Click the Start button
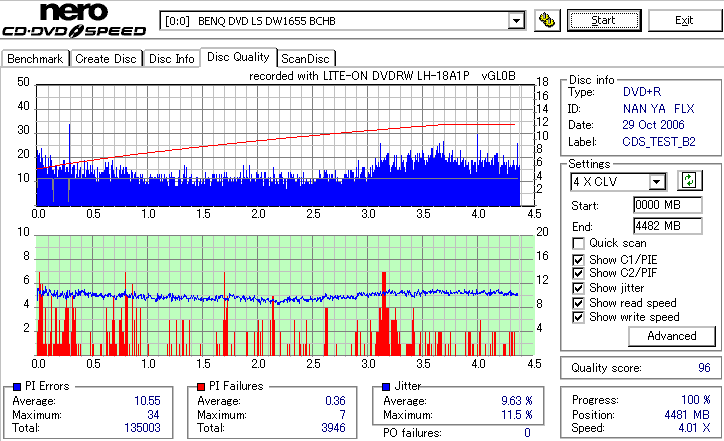This screenshot has height=441, width=724. click(604, 21)
